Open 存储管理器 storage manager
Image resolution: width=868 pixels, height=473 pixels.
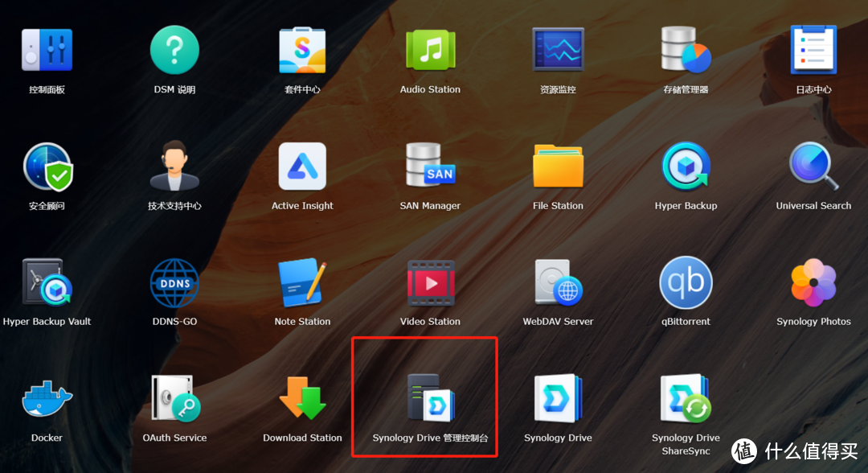coord(686,50)
